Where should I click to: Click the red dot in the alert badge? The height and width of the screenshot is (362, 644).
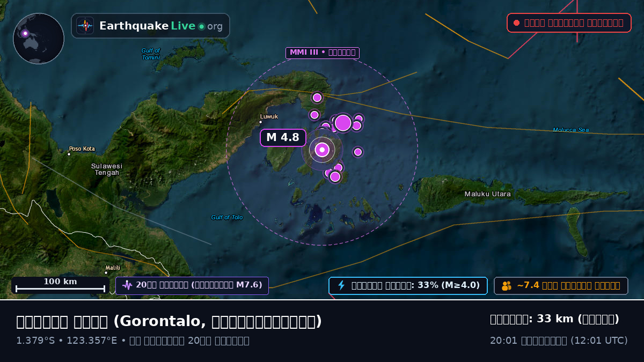click(x=516, y=23)
